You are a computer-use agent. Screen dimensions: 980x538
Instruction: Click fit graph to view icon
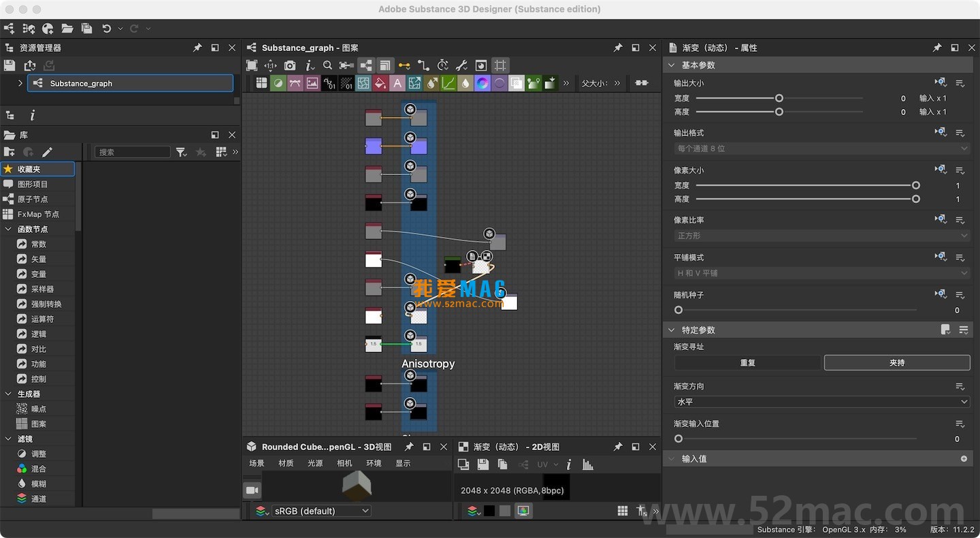(x=252, y=65)
